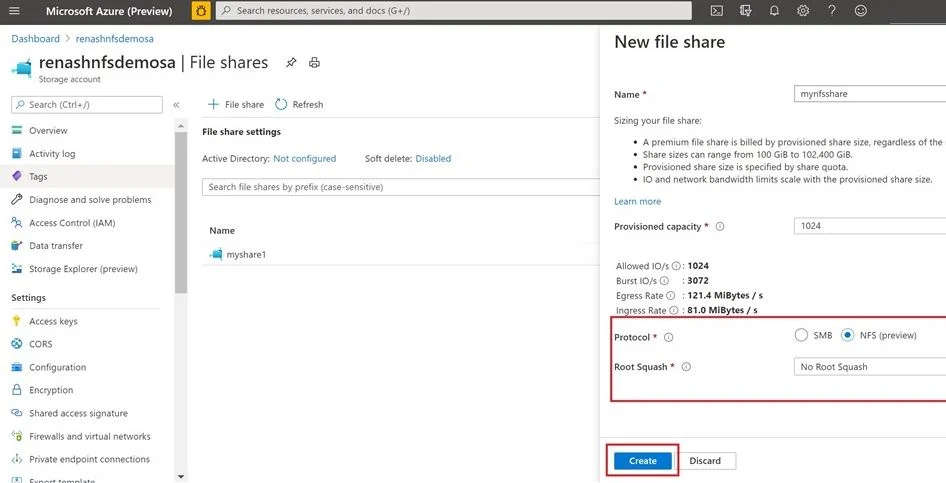Pin the File shares blade
The image size is (946, 483).
click(291, 63)
